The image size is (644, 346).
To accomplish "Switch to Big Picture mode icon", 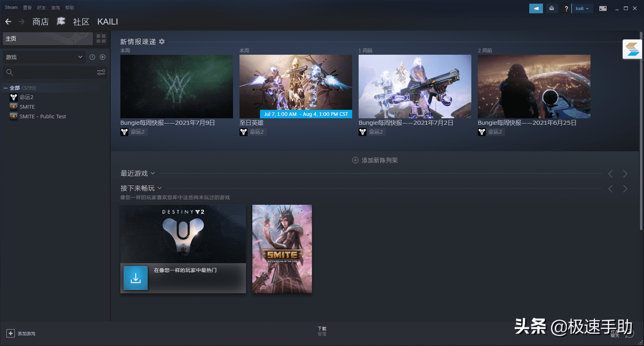I will [603, 8].
